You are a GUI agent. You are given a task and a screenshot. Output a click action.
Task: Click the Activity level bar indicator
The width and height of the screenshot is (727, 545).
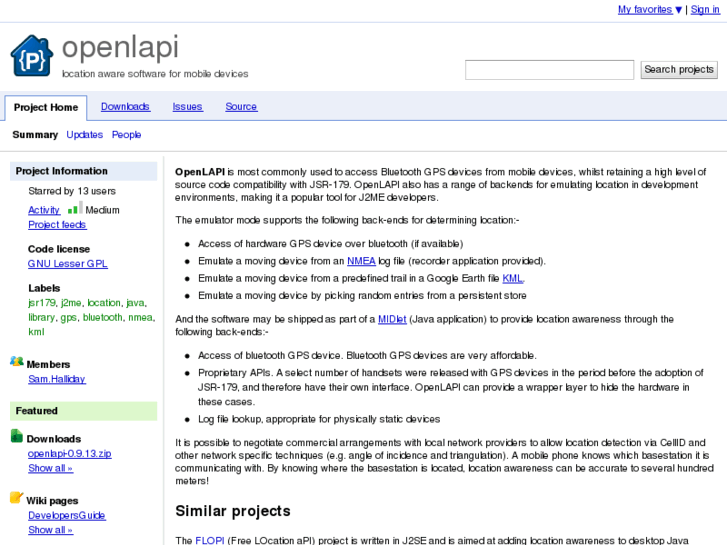point(75,208)
